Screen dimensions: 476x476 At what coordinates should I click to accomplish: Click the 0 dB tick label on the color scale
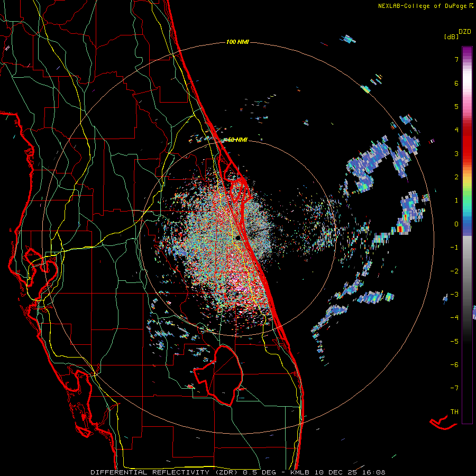tap(456, 224)
